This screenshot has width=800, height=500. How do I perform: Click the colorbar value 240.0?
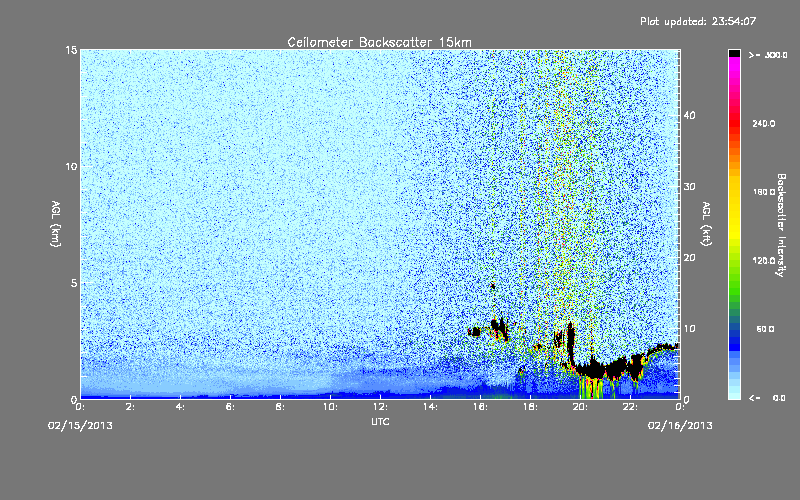point(764,124)
